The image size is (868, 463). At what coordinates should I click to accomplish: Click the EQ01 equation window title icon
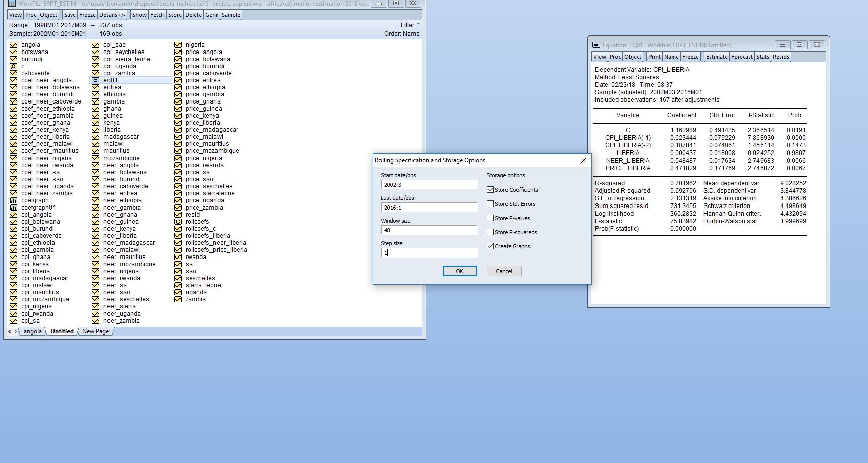(x=596, y=45)
